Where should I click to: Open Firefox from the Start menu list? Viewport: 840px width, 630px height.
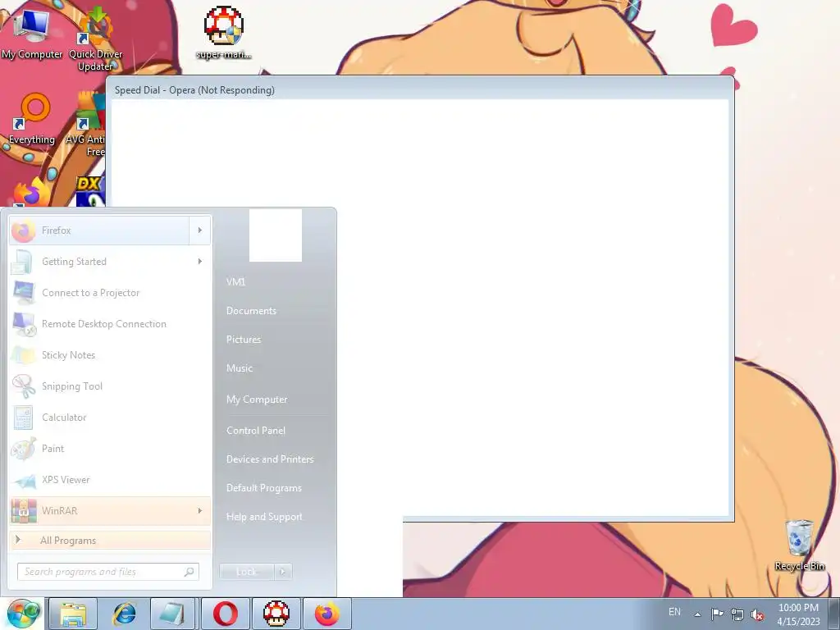click(99, 231)
